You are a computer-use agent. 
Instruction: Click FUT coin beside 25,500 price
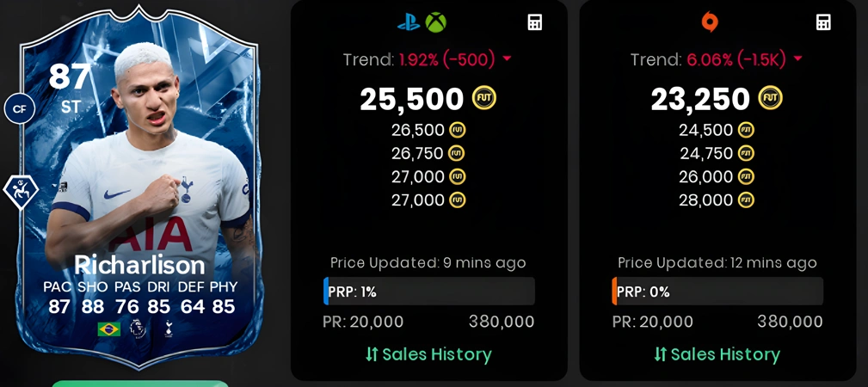pyautogui.click(x=484, y=99)
